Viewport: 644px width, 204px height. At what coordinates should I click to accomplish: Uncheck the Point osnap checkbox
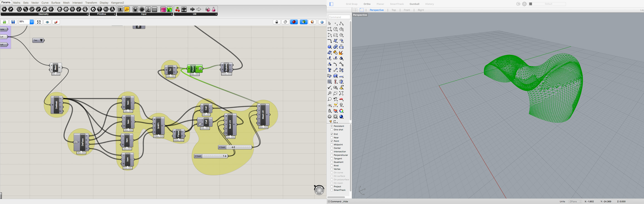tap(332, 141)
